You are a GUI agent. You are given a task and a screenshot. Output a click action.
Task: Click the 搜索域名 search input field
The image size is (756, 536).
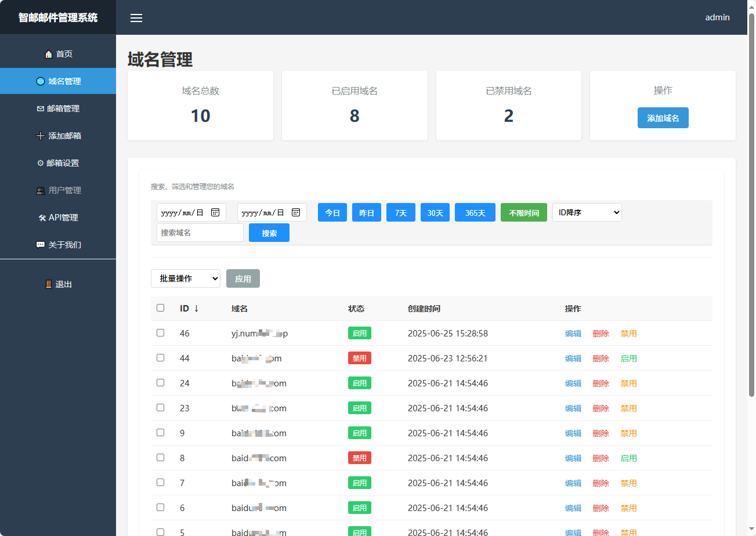click(x=200, y=233)
